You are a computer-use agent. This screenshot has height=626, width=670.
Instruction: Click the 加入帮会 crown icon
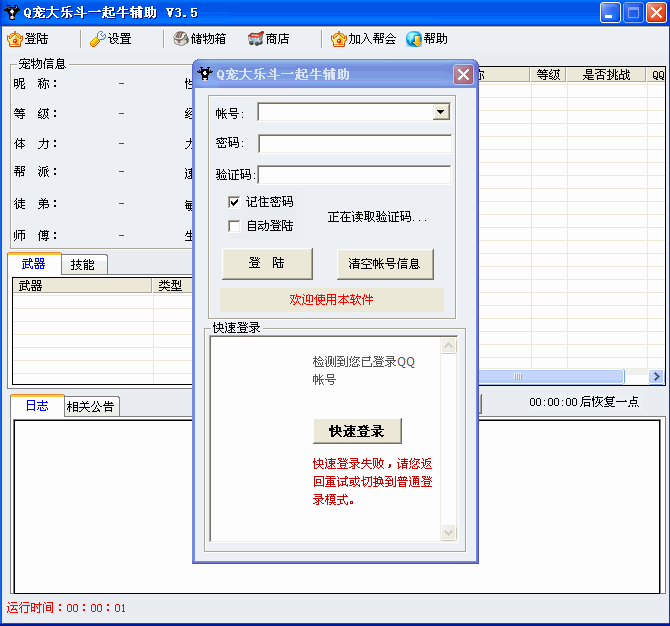click(338, 39)
